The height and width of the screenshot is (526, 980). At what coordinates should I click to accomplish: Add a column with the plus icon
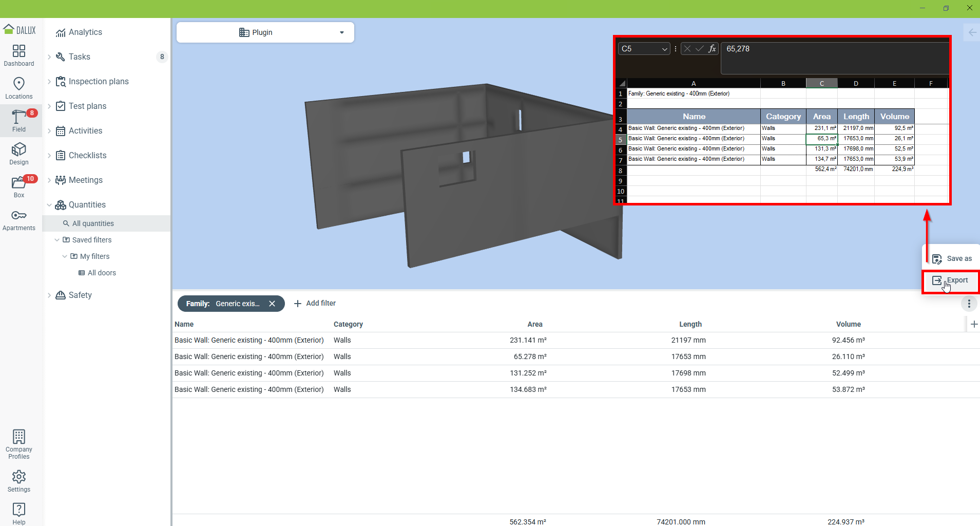pyautogui.click(x=974, y=324)
